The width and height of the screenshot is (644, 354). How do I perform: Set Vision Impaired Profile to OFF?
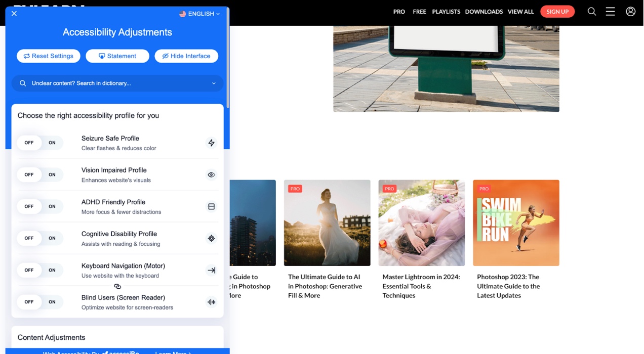click(x=29, y=174)
